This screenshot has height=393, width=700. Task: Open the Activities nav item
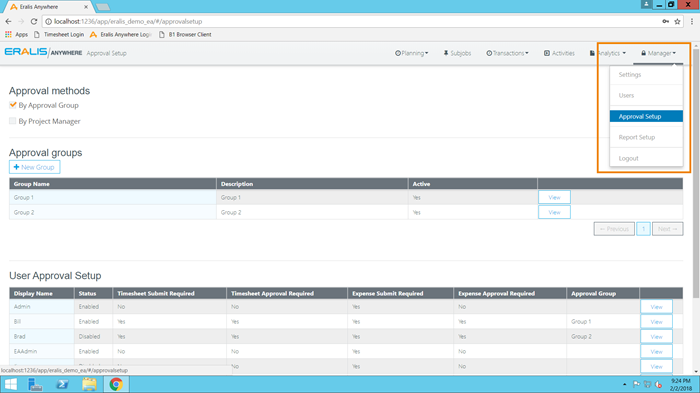click(559, 53)
